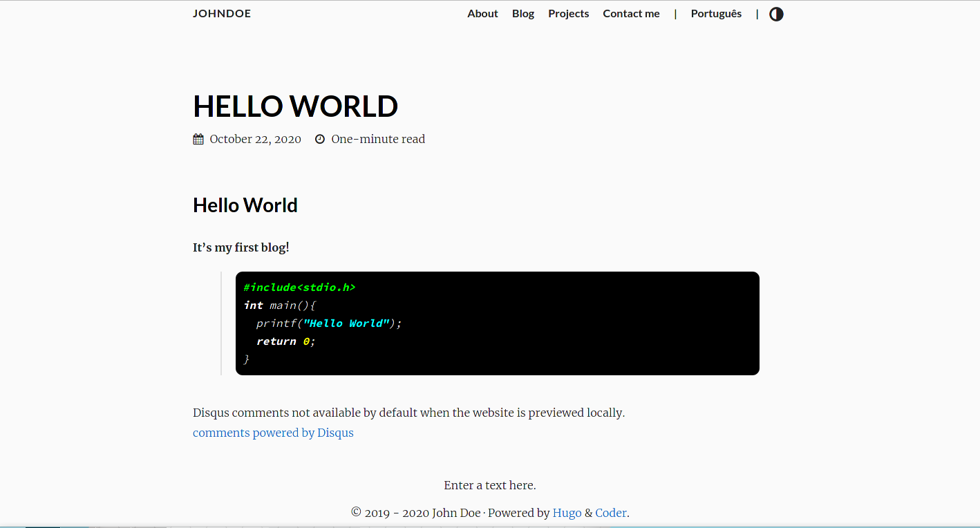The image size is (980, 528).
Task: Click the HELLO WORLD post title
Action: point(295,106)
